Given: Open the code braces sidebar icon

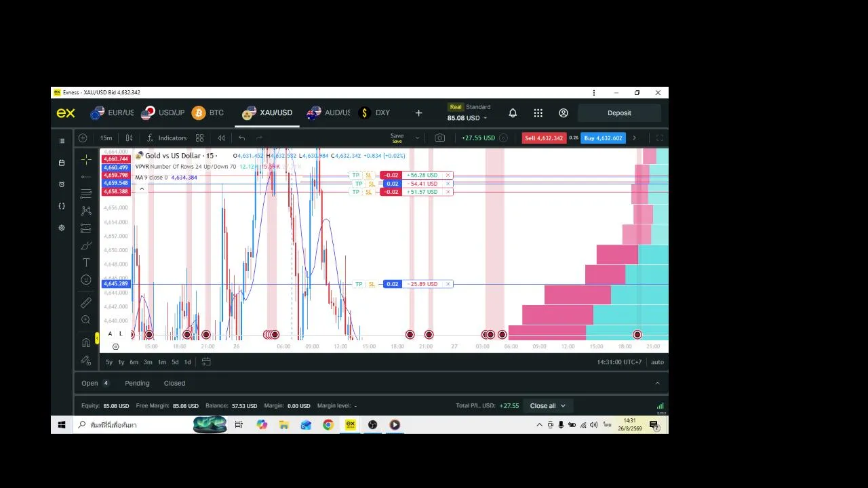Looking at the screenshot, I should pos(62,206).
